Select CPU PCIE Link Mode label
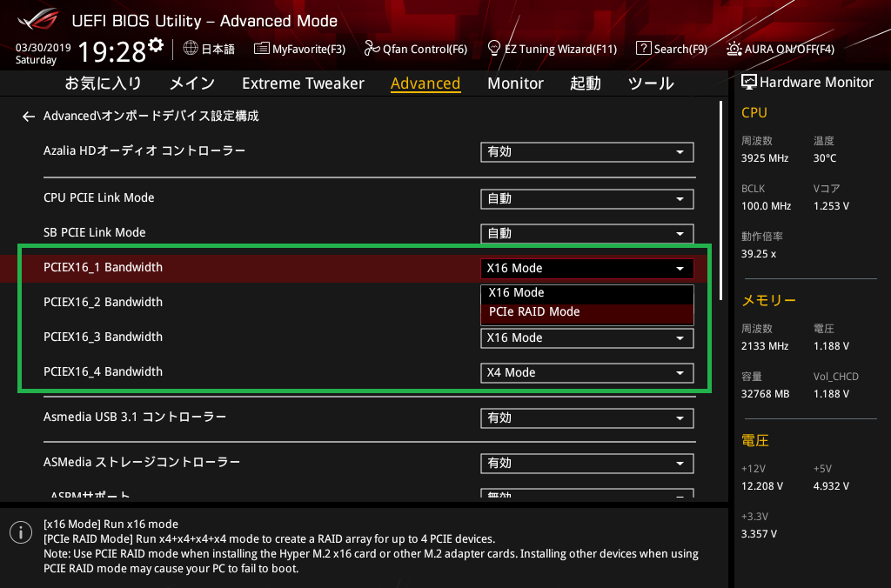 [x=99, y=197]
